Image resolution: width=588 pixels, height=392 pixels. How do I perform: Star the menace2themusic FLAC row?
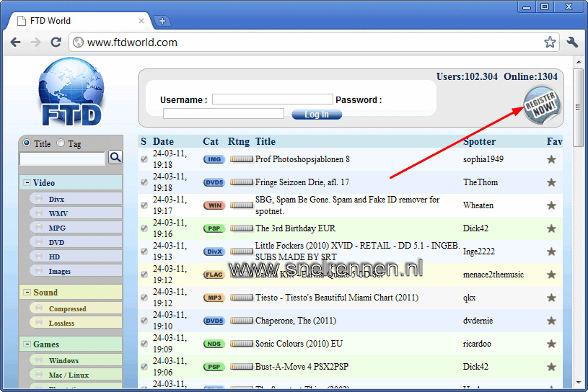point(551,275)
